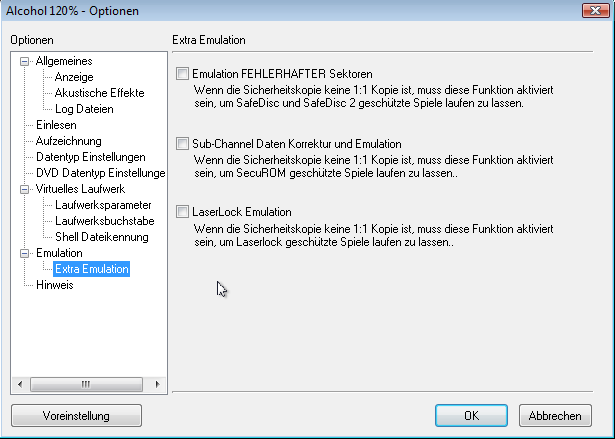Close the Alcohol 120% Optionen dialog

595,11
